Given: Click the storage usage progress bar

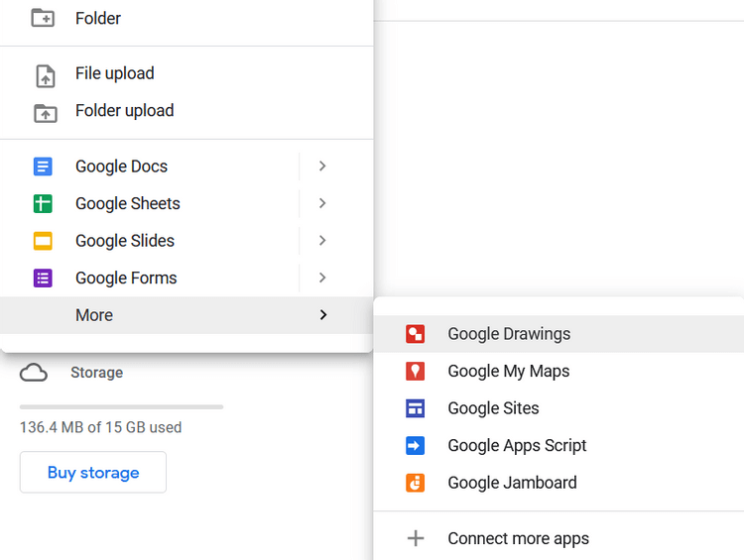Looking at the screenshot, I should pos(121,406).
